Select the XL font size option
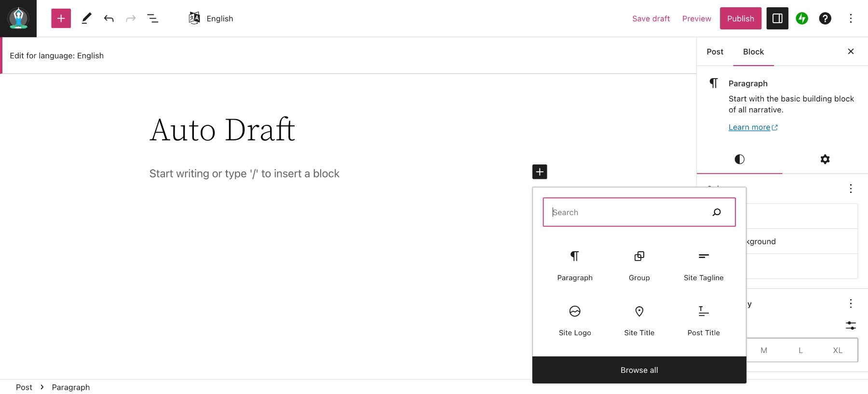 click(838, 350)
